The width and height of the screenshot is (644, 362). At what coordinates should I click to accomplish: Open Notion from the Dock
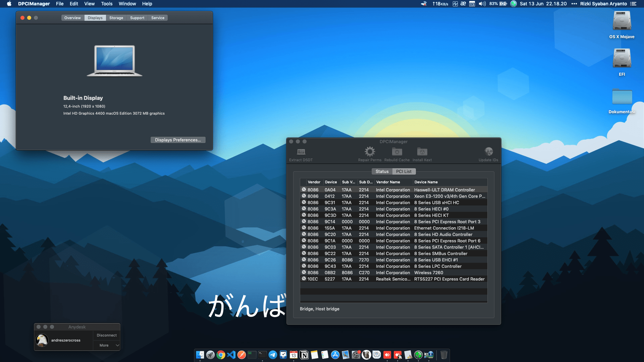click(x=304, y=355)
